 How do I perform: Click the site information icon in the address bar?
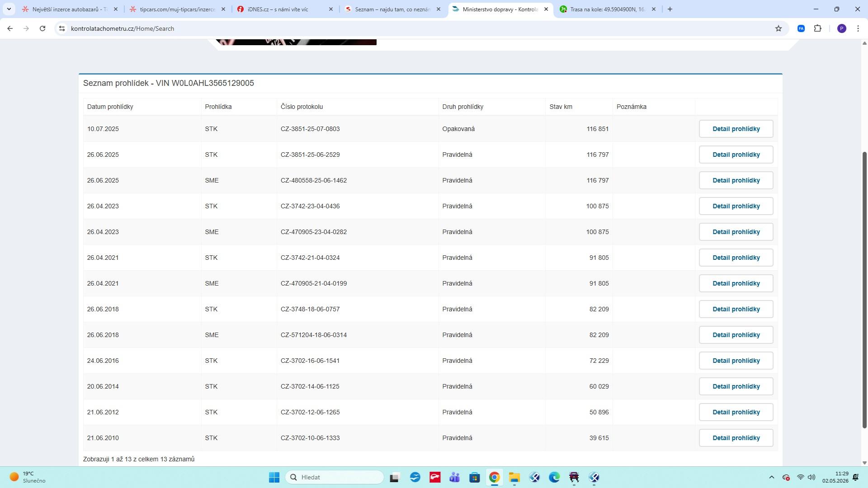click(62, 28)
